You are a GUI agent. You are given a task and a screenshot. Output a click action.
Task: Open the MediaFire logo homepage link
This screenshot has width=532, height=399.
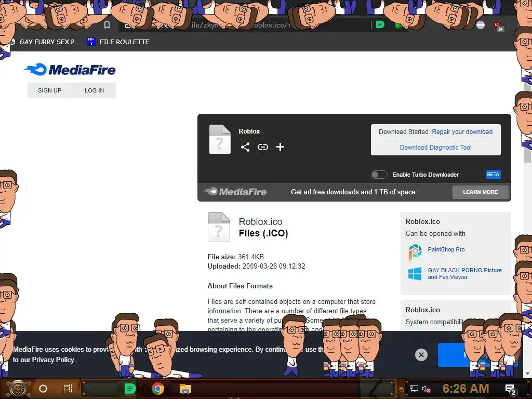[x=70, y=70]
